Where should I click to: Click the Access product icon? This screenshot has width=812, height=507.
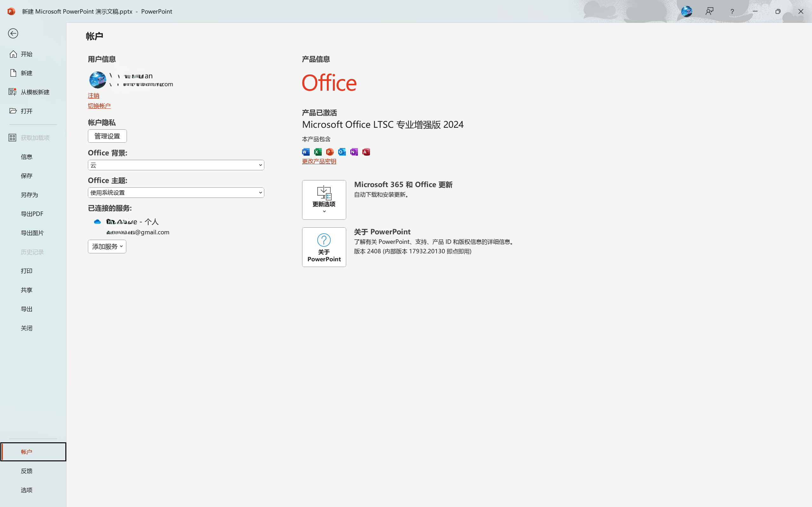(x=366, y=152)
